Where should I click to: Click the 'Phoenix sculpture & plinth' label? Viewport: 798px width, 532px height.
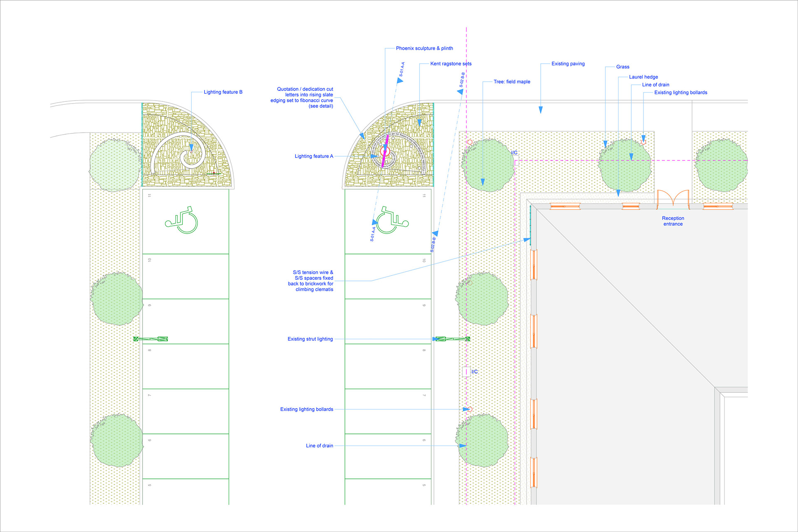(x=424, y=48)
